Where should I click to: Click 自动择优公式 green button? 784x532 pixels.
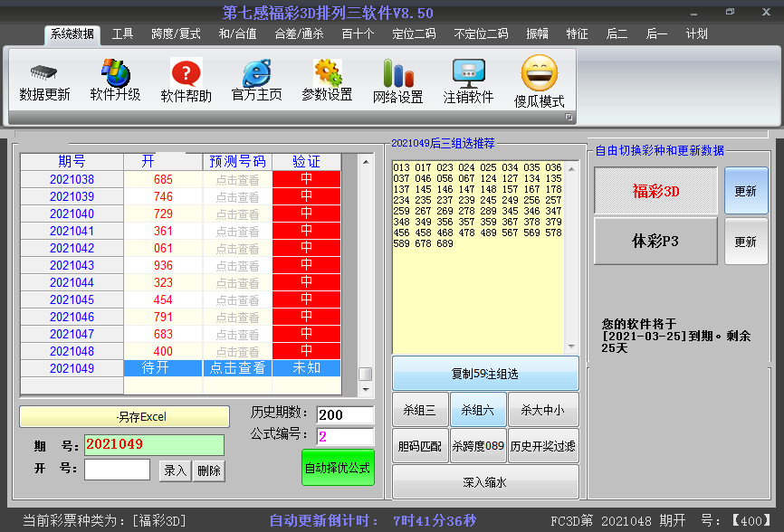338,468
